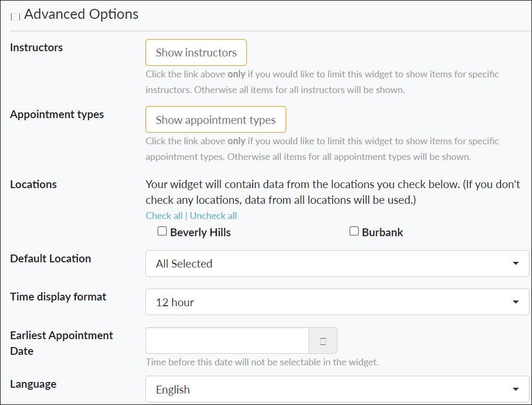Click the All Selected value in Default Location
The height and width of the screenshot is (405, 532).
[x=184, y=264]
